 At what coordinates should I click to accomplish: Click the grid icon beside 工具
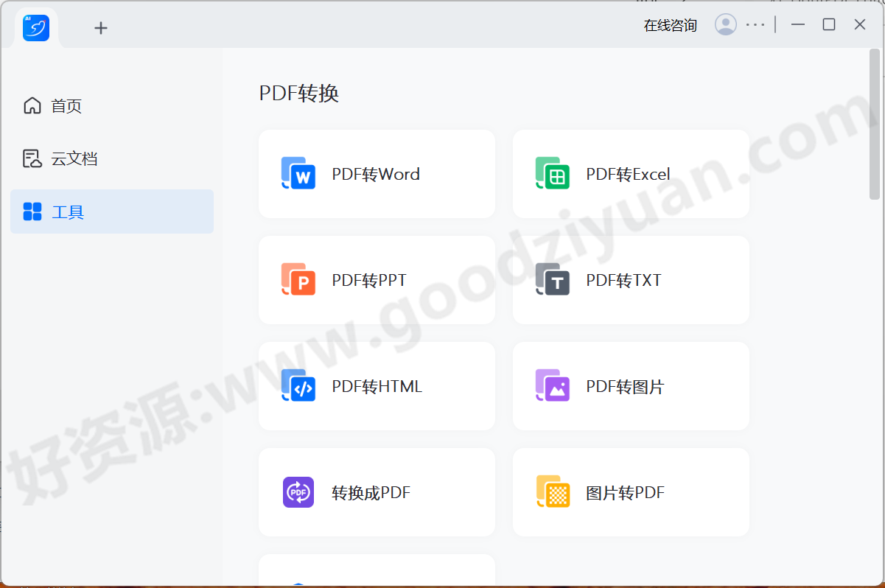pos(32,211)
